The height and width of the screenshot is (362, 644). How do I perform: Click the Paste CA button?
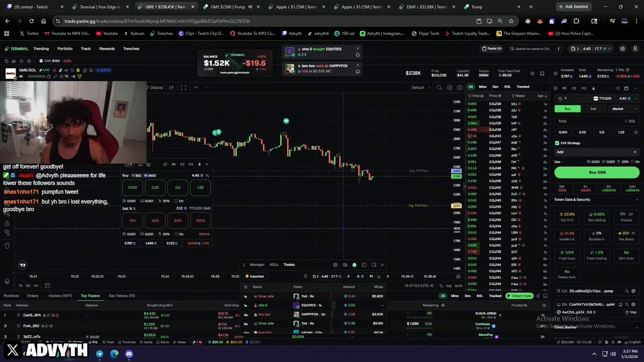click(x=493, y=49)
